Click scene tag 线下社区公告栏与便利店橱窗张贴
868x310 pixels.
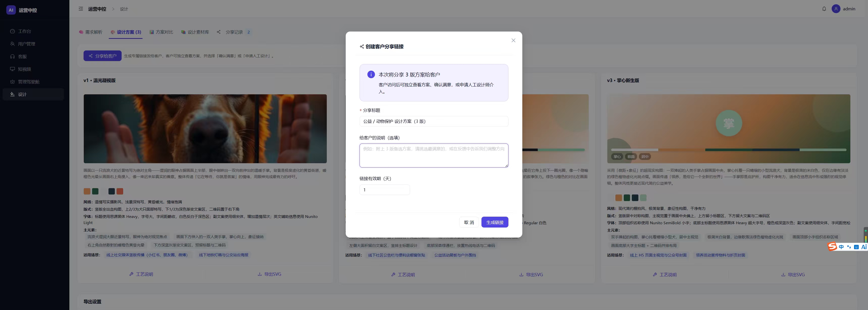pyautogui.click(x=397, y=256)
